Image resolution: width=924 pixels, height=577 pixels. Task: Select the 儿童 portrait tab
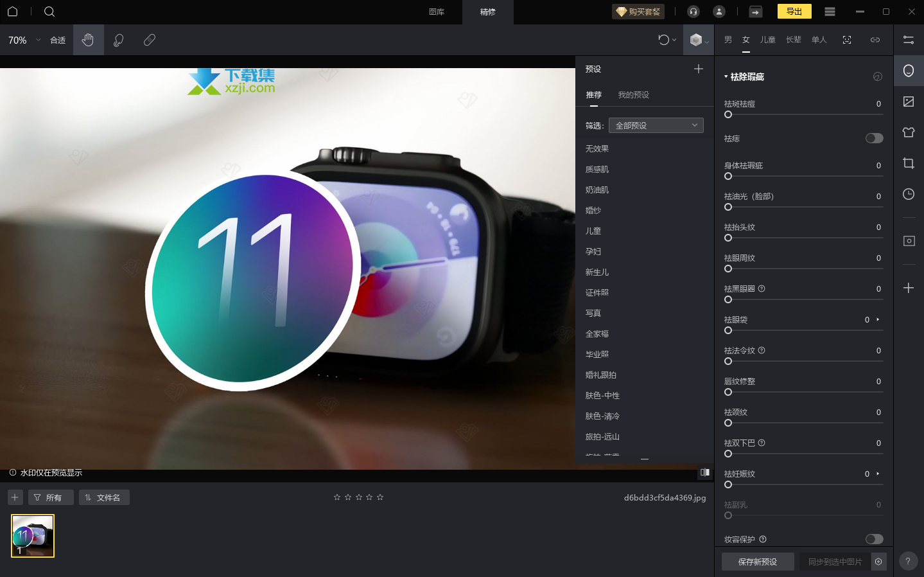coord(768,40)
